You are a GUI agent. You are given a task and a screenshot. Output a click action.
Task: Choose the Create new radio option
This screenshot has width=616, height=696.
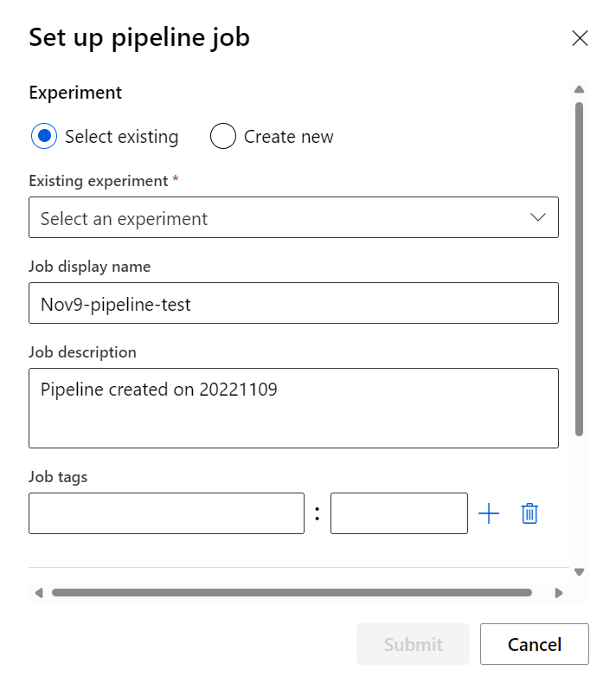tap(223, 137)
